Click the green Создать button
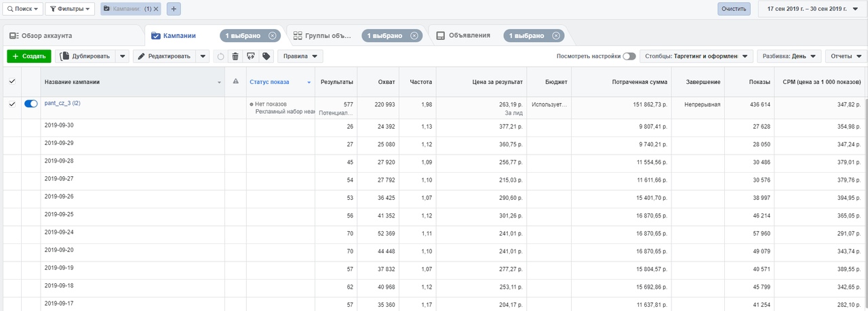The height and width of the screenshot is (311, 868). point(28,56)
